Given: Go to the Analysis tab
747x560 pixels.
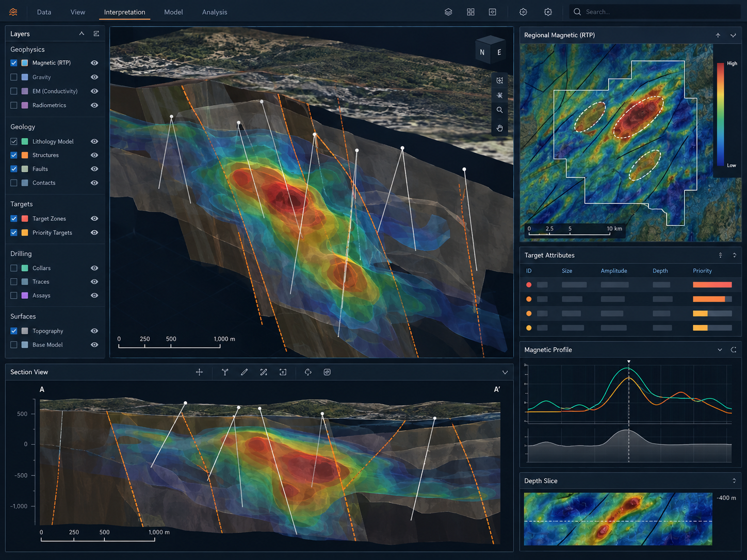Looking at the screenshot, I should click(215, 12).
